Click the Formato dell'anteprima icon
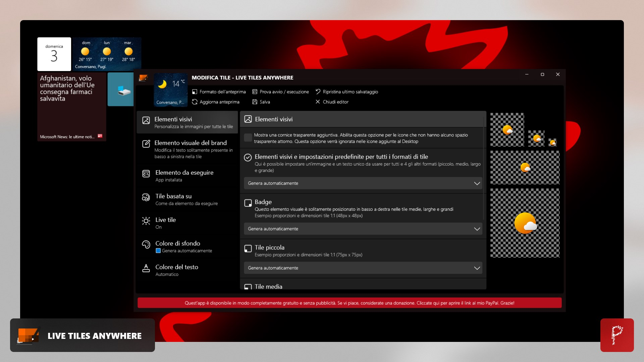 tap(195, 92)
